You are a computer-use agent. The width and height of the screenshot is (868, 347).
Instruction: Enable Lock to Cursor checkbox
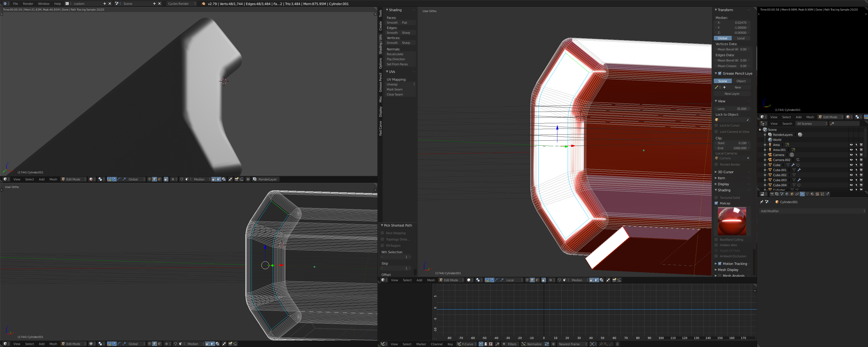(x=716, y=125)
